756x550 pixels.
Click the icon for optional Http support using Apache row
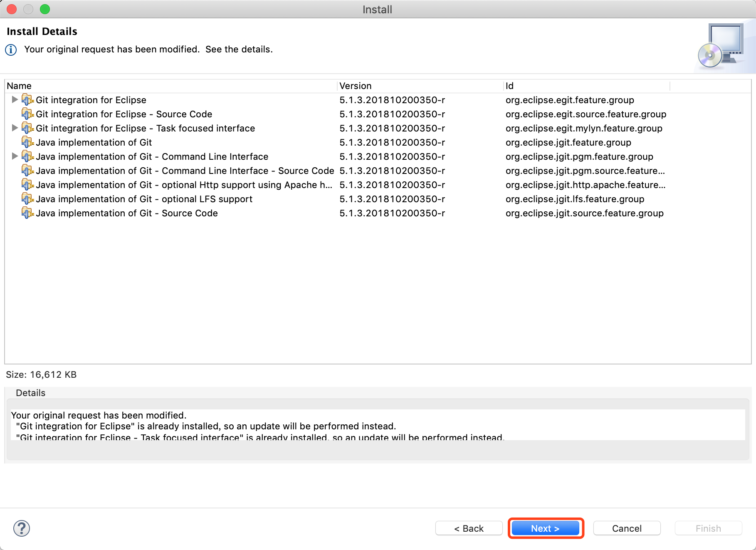pyautogui.click(x=27, y=185)
